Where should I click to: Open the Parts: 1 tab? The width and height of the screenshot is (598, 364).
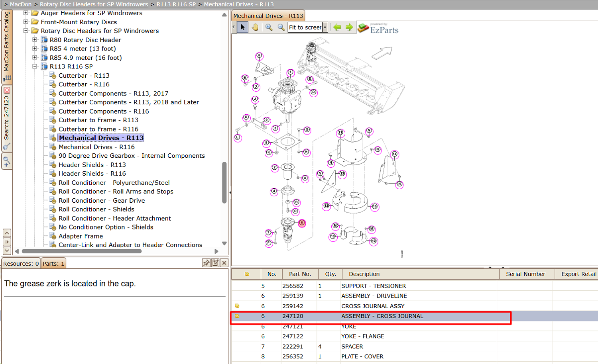pos(53,263)
